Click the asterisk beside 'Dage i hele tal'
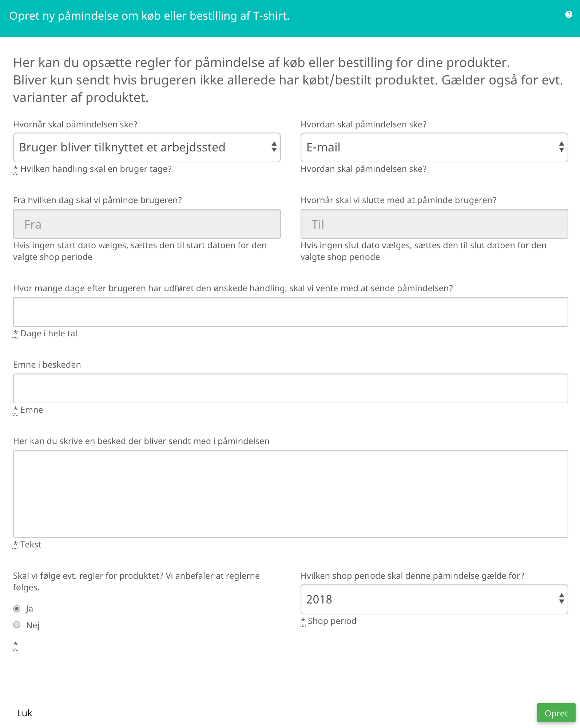Screen dimensions: 580x728 point(15,334)
